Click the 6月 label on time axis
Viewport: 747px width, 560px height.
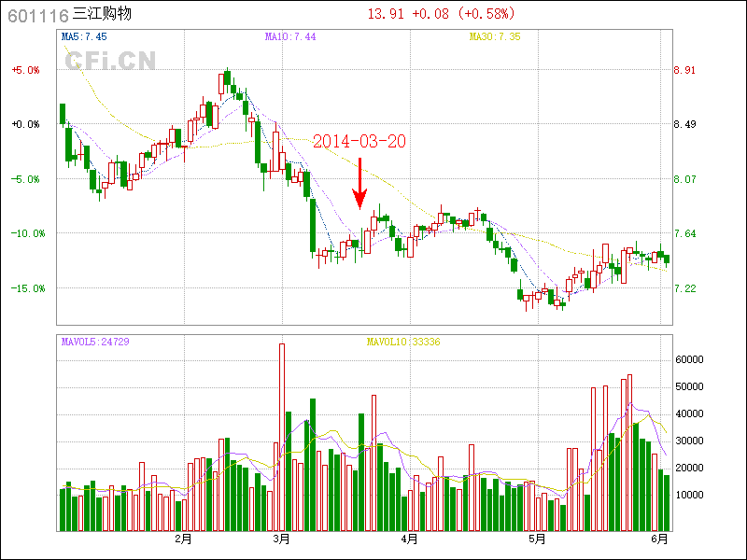pos(660,539)
